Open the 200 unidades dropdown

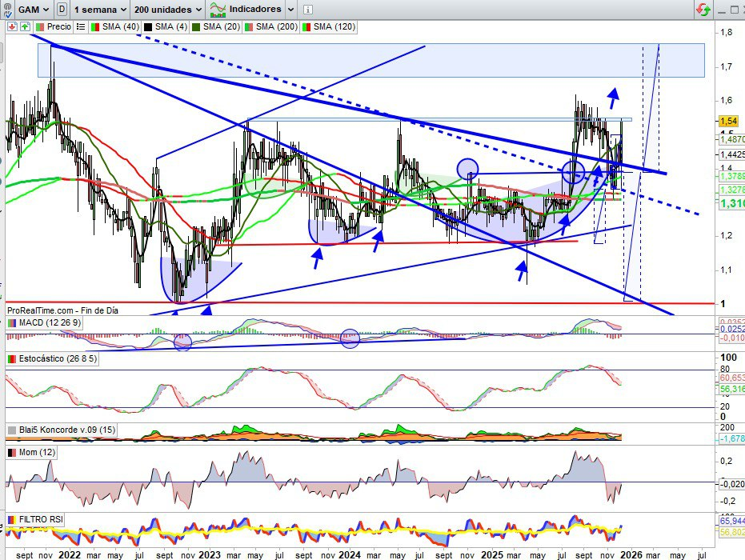coord(168,9)
